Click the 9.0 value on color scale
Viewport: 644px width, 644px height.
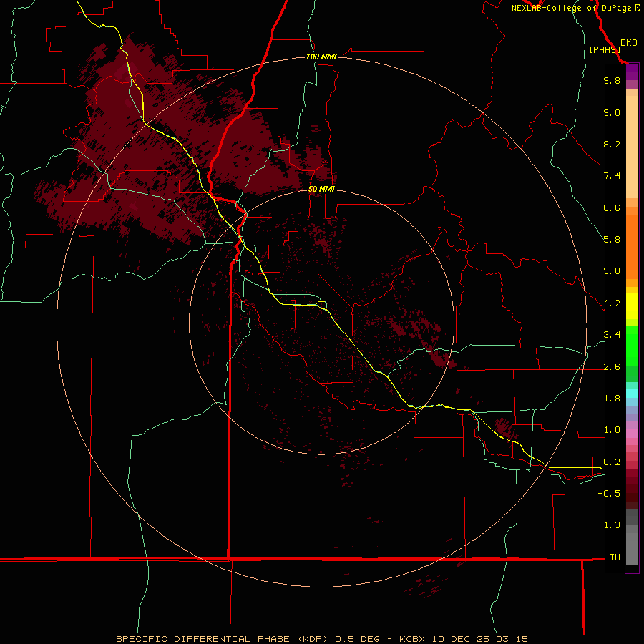pos(612,112)
